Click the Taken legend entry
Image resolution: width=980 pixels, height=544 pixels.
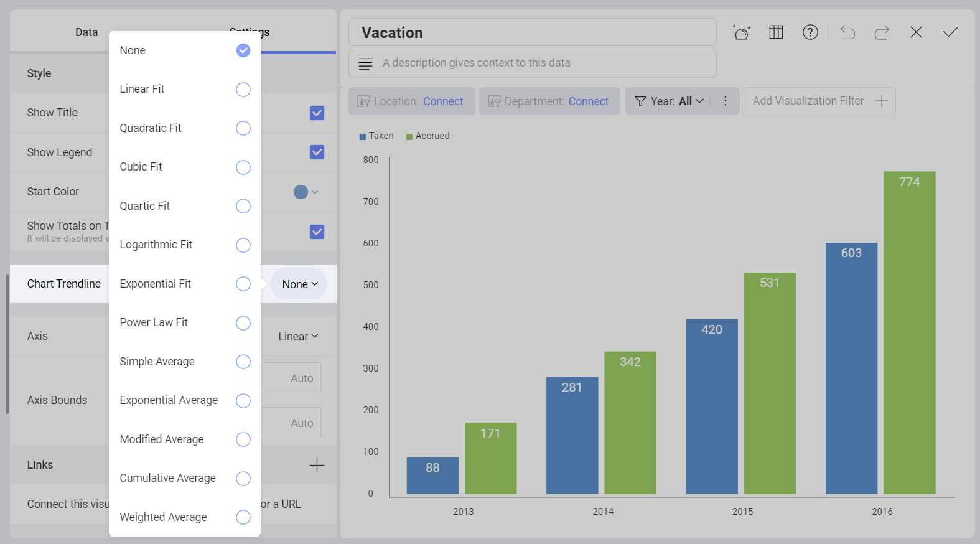376,136
